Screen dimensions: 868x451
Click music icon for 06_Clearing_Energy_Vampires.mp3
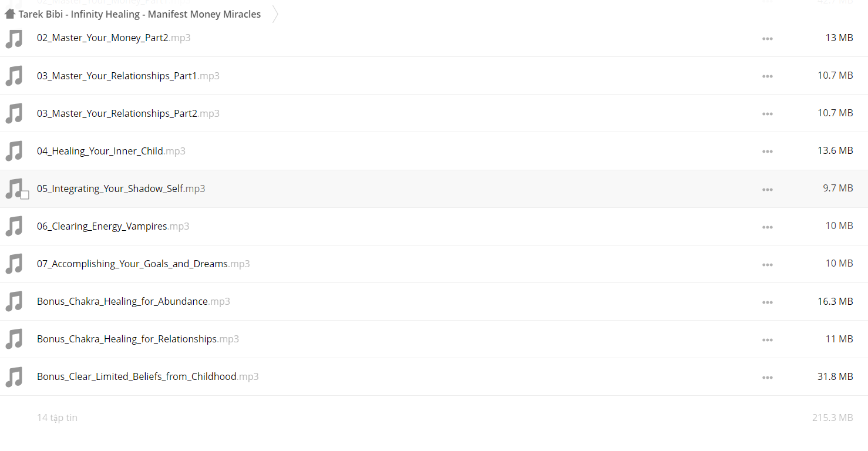pos(14,226)
